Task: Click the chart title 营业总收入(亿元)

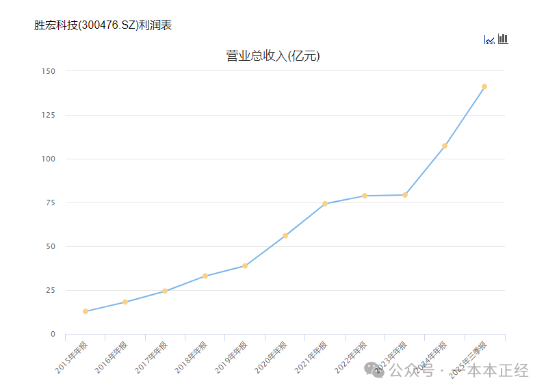Action: [x=273, y=56]
